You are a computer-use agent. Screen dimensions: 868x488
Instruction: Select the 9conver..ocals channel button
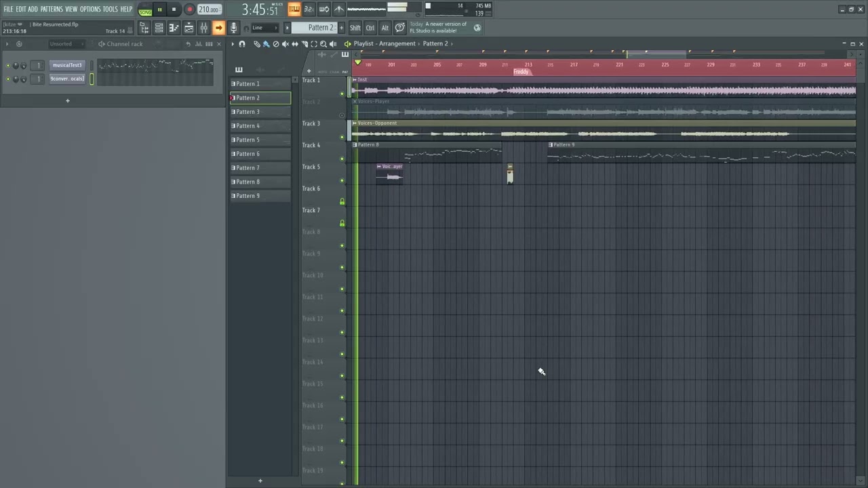pos(67,79)
